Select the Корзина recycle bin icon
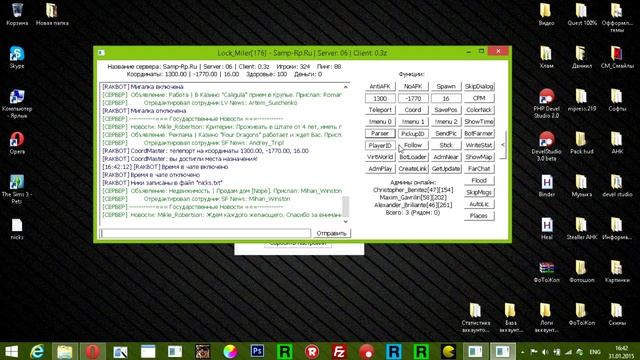Screen dimensions: 640x360 point(17,14)
